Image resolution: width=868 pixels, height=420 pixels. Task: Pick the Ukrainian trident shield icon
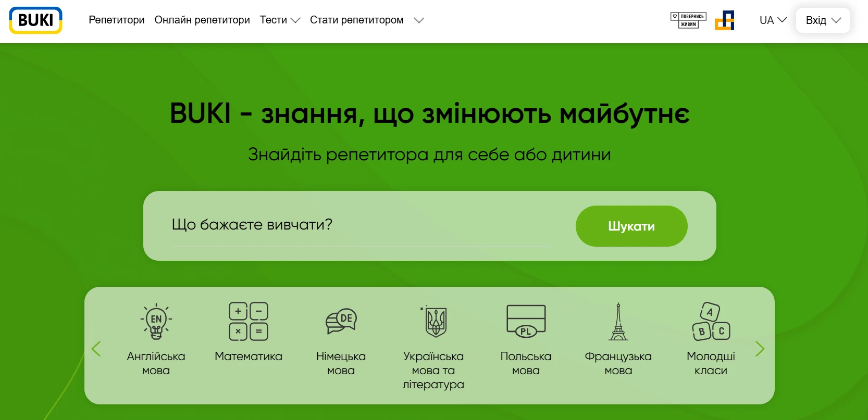point(434,322)
